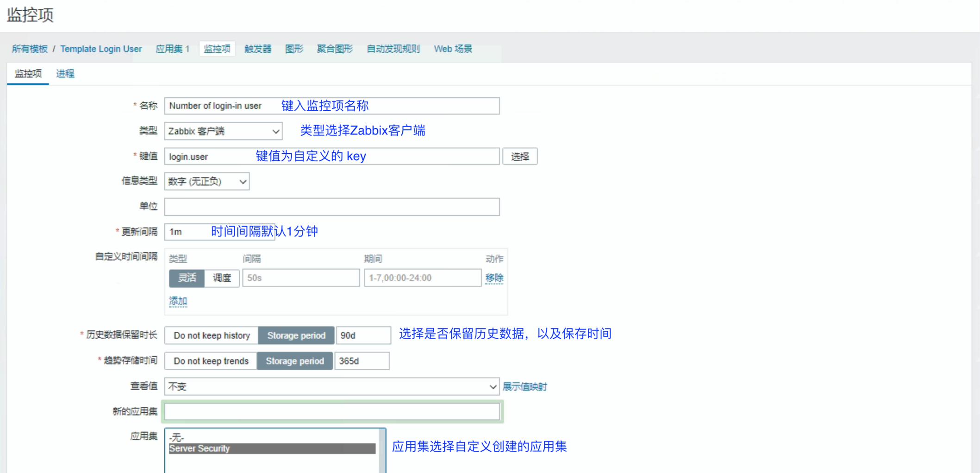Click the 期间 1-7,00:00-24:00 field

point(423,278)
